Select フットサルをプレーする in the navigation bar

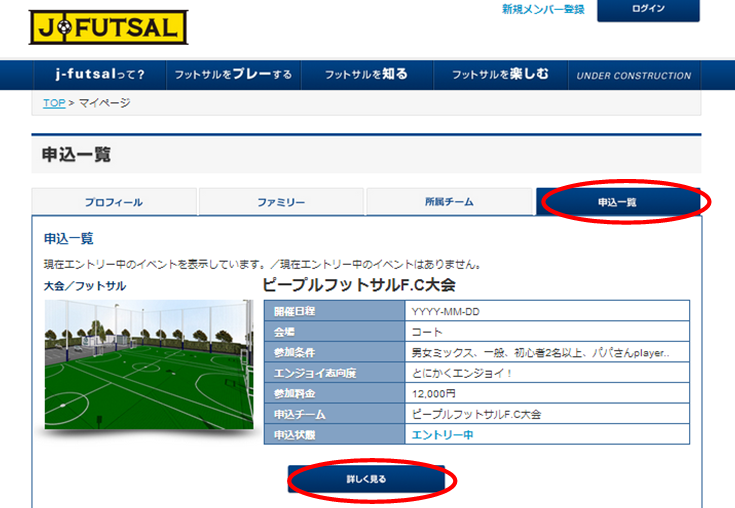pos(233,75)
